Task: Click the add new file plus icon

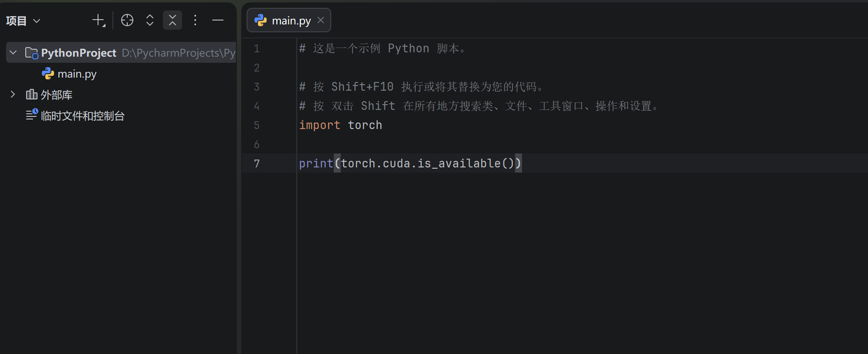Action: (98, 21)
